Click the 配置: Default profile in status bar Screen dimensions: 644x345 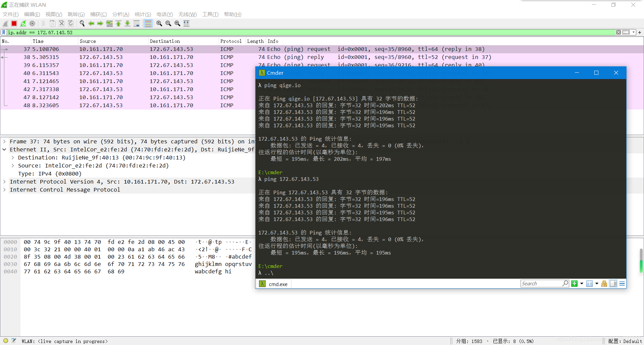coord(625,341)
